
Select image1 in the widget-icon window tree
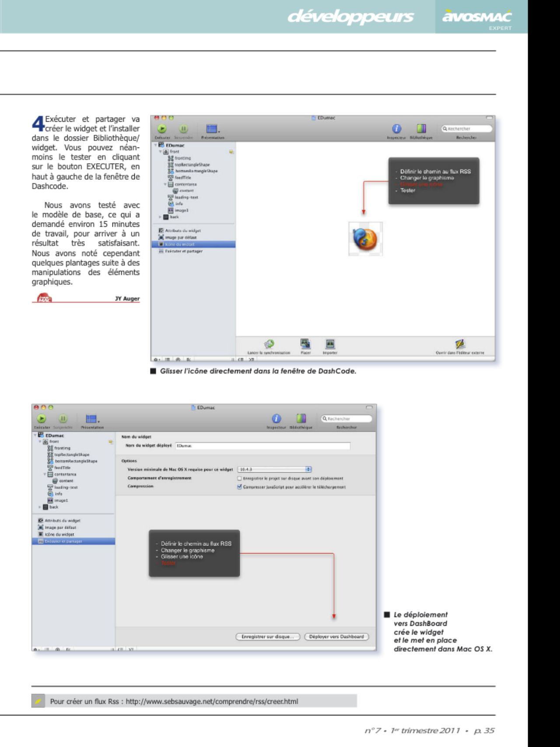(178, 210)
